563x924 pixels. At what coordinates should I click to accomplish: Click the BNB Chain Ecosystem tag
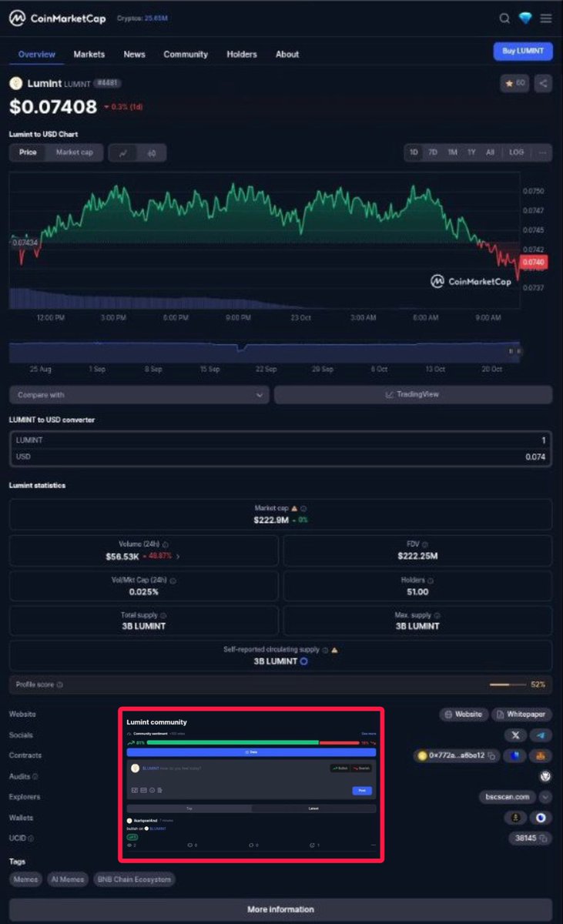(134, 879)
